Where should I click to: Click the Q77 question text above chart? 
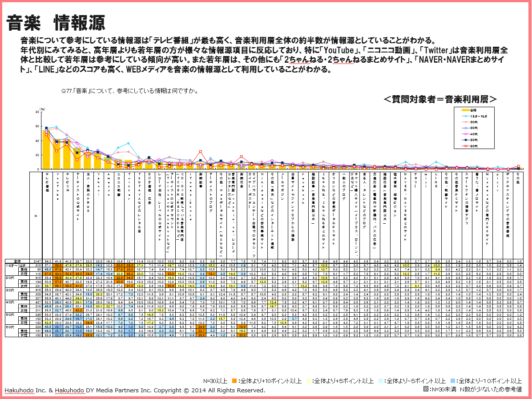[x=129, y=91]
